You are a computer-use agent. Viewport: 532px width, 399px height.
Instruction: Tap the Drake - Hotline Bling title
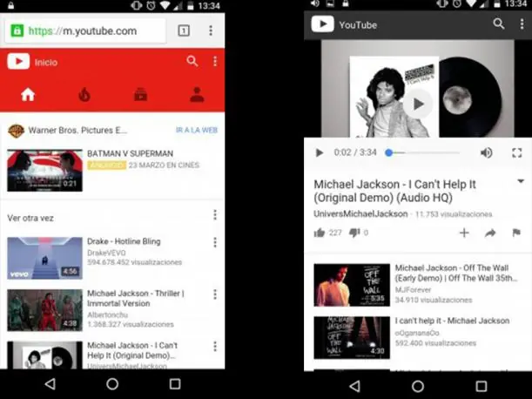124,241
